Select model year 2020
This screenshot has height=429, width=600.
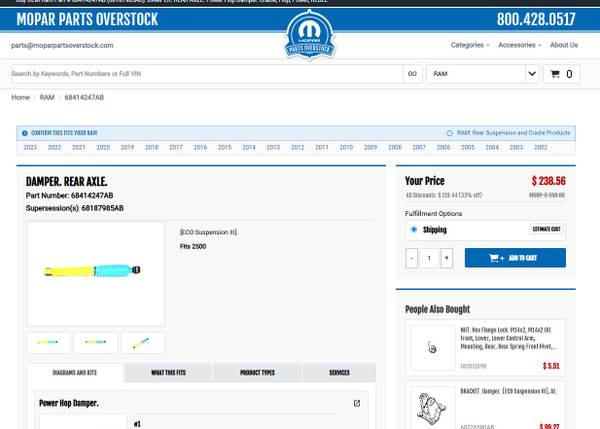[103, 148]
